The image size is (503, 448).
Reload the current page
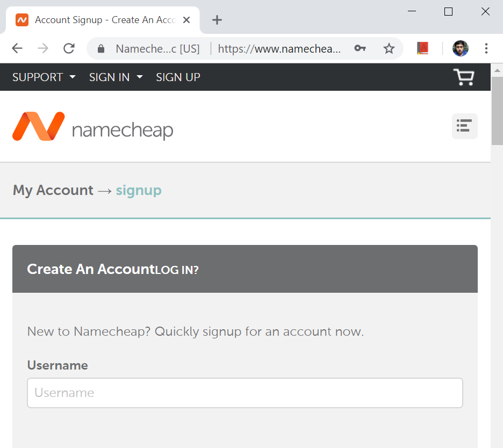point(69,48)
